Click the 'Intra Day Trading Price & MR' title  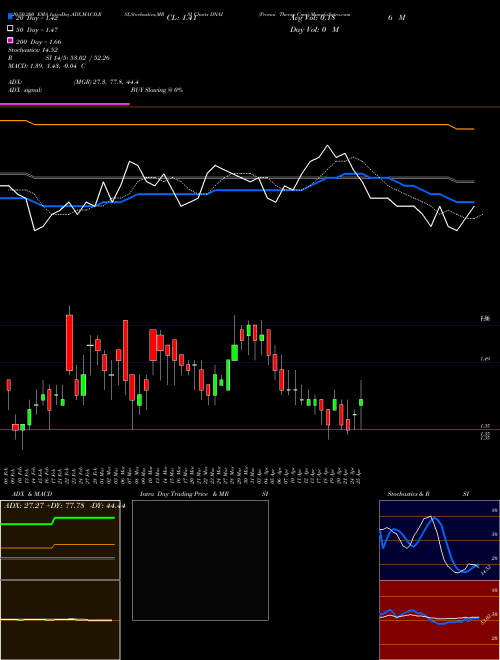[x=184, y=494]
